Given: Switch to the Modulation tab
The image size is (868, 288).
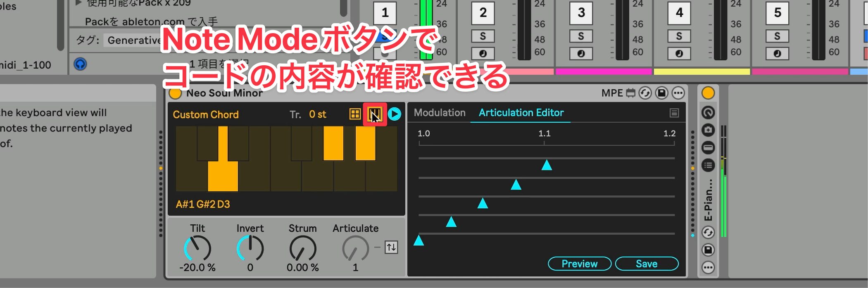Looking at the screenshot, I should [440, 112].
